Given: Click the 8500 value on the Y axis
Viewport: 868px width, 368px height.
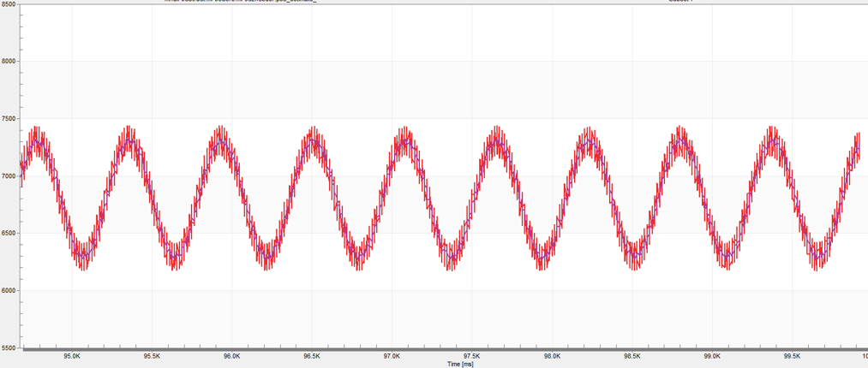Looking at the screenshot, I should pos(9,4).
